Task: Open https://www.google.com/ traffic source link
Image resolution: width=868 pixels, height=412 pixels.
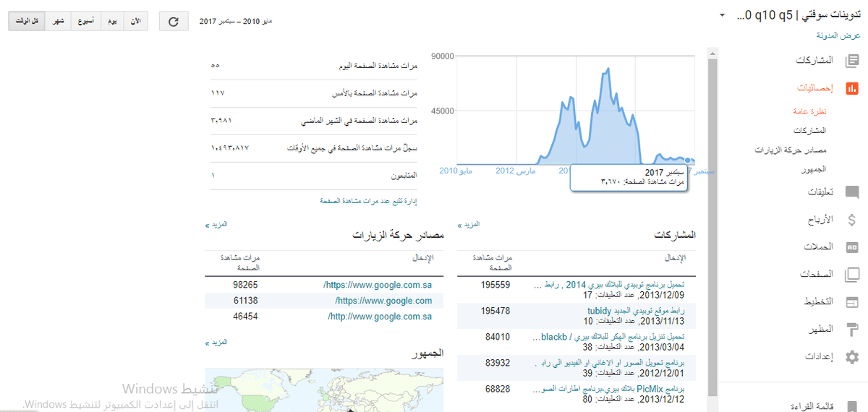Action: point(384,301)
